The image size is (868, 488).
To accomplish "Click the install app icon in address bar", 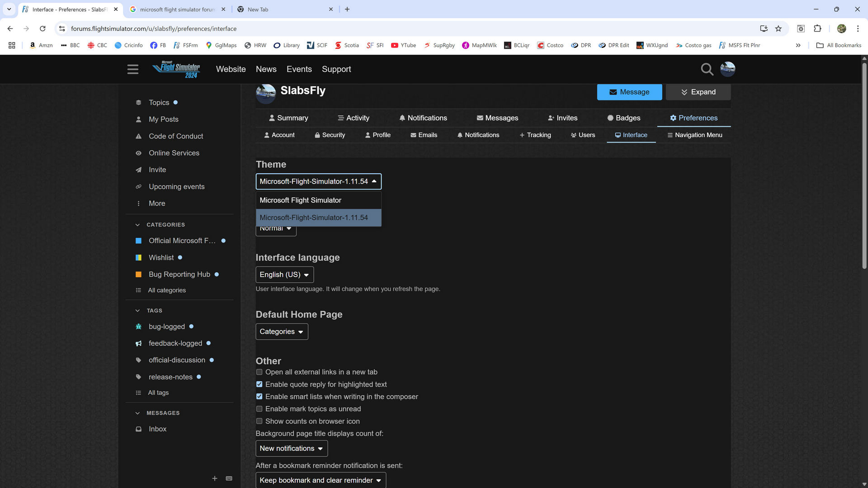I will point(764,28).
